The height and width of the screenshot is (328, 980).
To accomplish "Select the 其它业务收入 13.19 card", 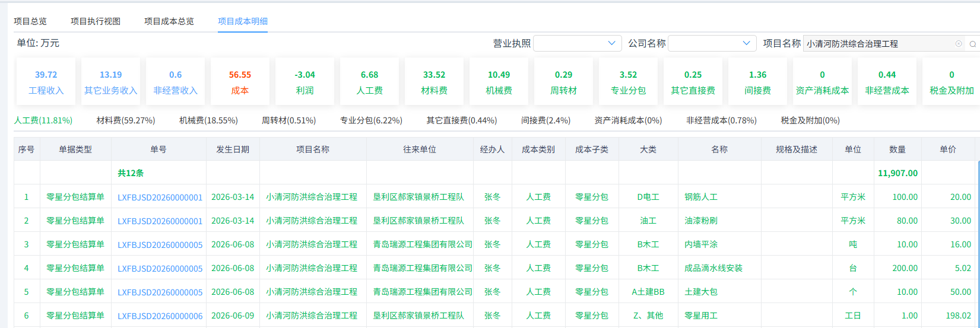I will (x=110, y=82).
